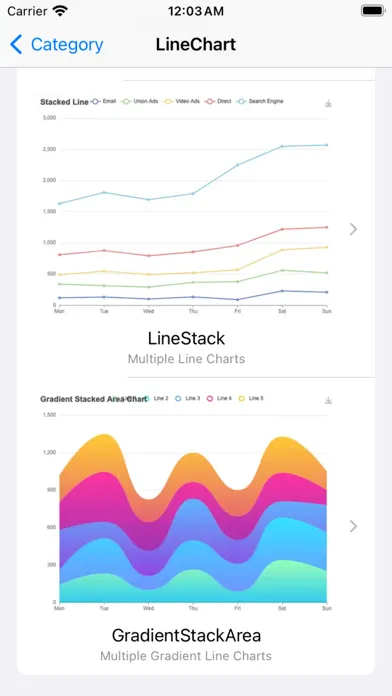Download the Stacked Line chart image
The width and height of the screenshot is (392, 696).
coord(328,103)
